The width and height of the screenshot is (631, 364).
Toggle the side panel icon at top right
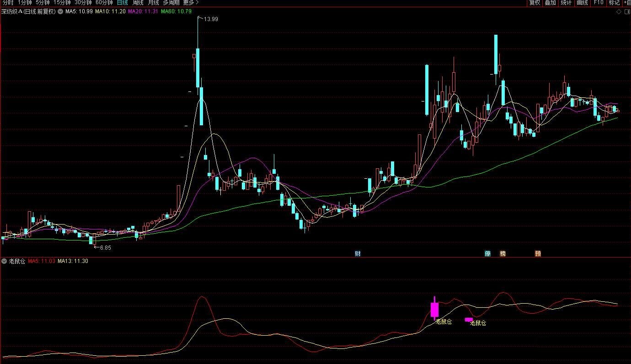626,11
